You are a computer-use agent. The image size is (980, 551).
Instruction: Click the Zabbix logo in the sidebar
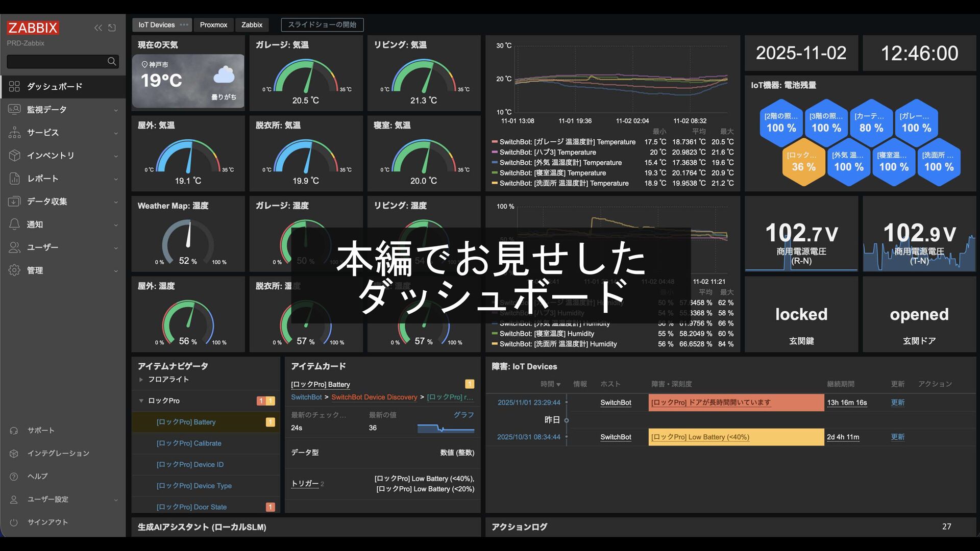tap(33, 28)
